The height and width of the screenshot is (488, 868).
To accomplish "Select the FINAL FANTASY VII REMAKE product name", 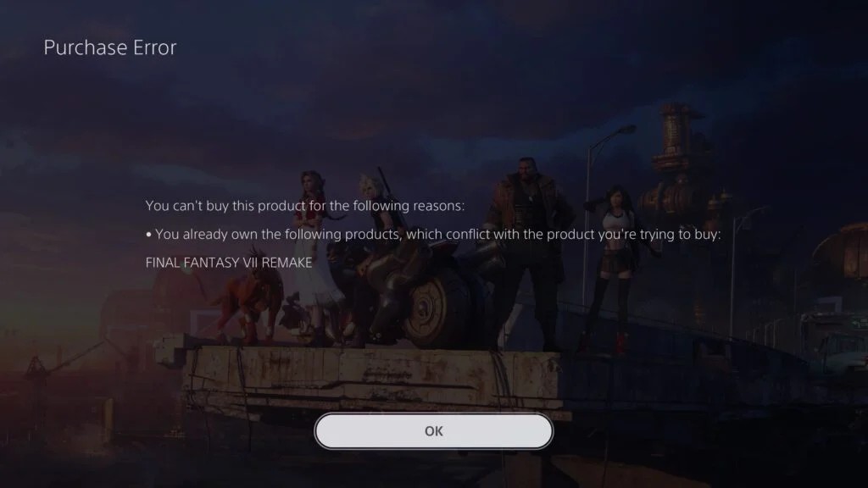I will point(229,263).
